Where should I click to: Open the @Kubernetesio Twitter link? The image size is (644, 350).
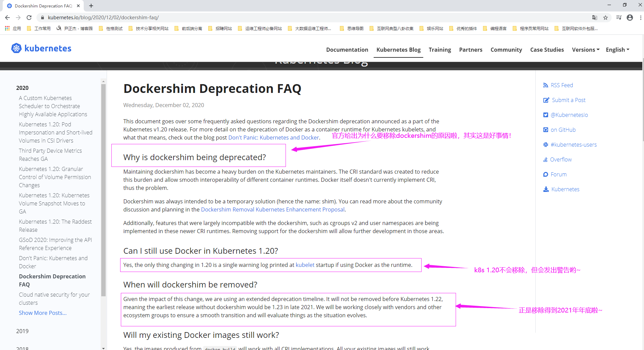pos(569,115)
